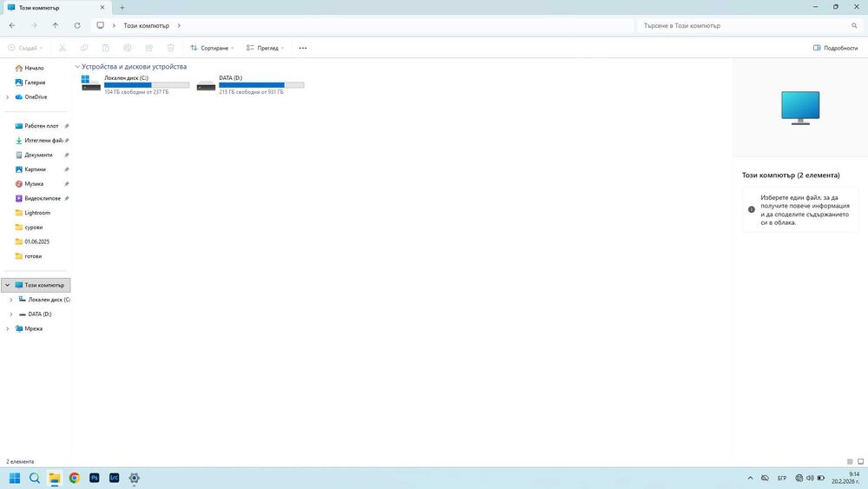Expand DATA (D:) tree node
868x489 pixels.
11,314
